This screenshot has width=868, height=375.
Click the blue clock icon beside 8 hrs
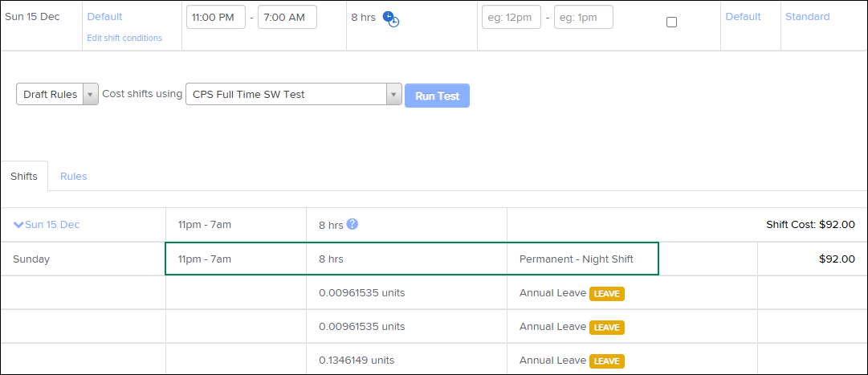(x=390, y=18)
